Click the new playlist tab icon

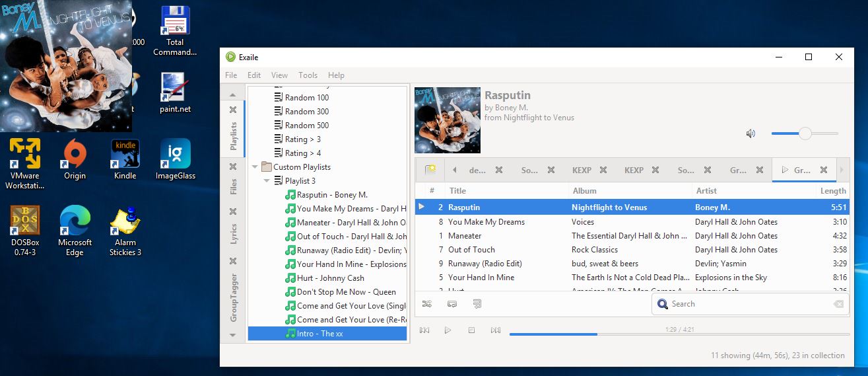point(430,170)
